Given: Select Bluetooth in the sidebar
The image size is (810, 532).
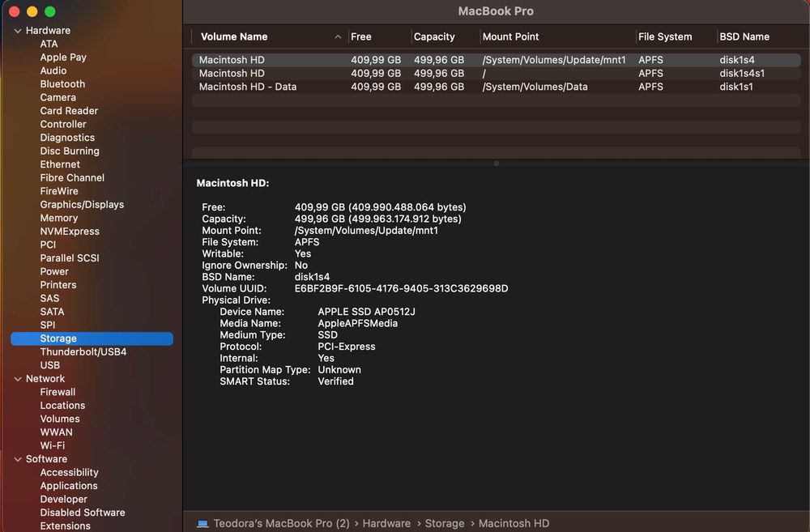Looking at the screenshot, I should click(x=62, y=84).
